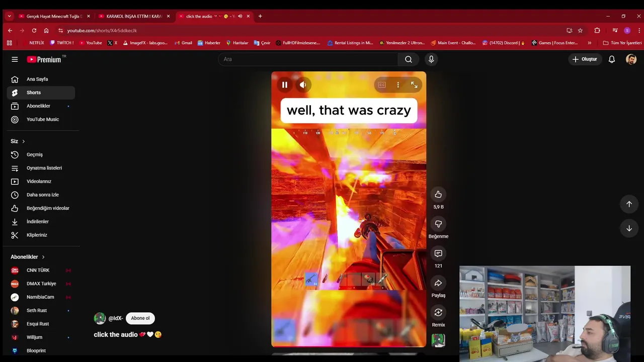Open the Blooprint subscription channel

pyautogui.click(x=41, y=350)
